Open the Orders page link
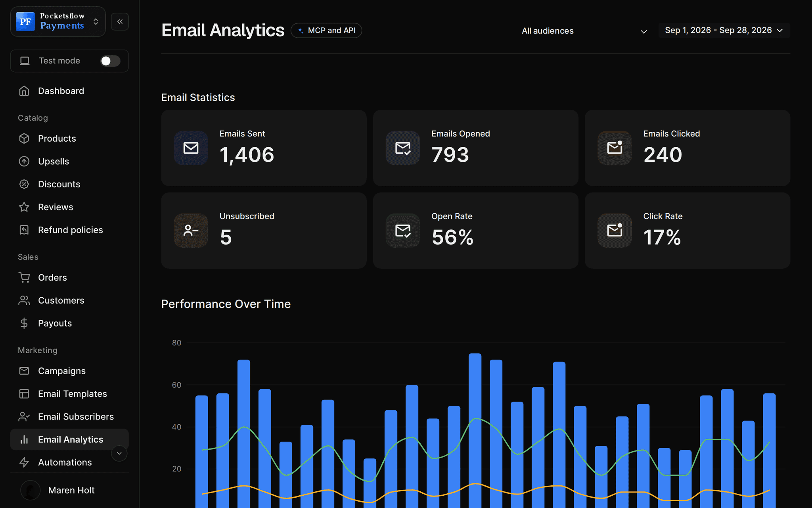This screenshot has width=812, height=508. pos(69,277)
